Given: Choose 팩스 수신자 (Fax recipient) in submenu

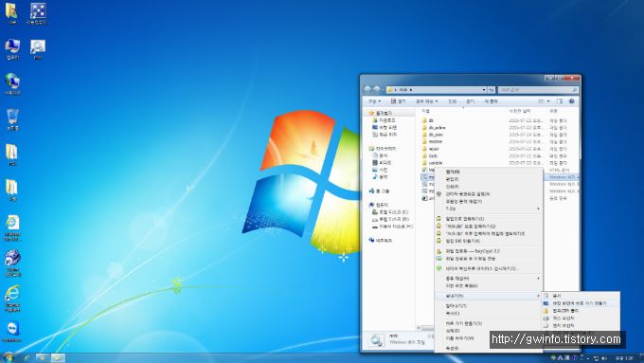Looking at the screenshot, I should pyautogui.click(x=581, y=318).
